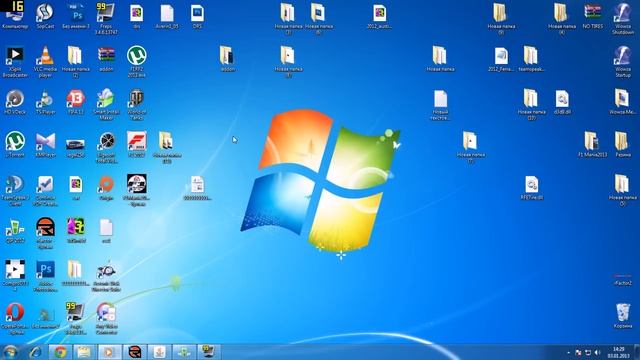This screenshot has height=360, width=640.
Task: Open the F1 Mania2013 folder
Action: (593, 144)
